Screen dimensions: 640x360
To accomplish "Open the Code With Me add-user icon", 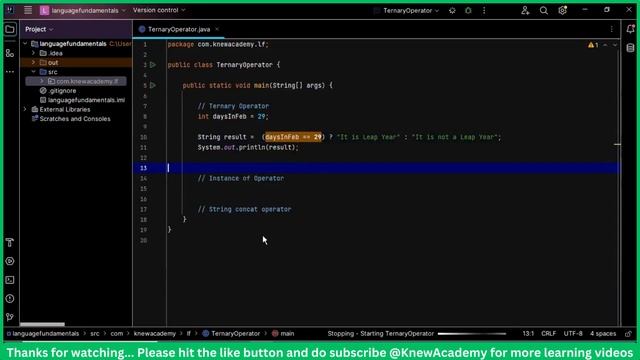I will (x=525, y=11).
